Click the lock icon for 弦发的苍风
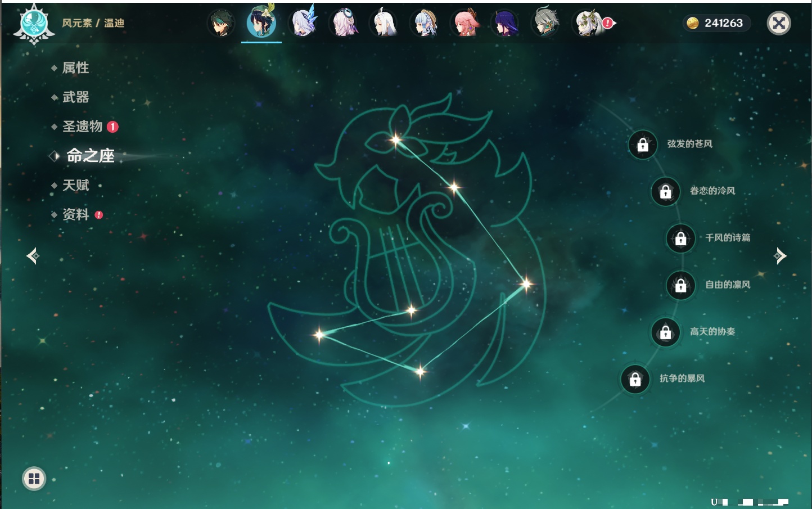The width and height of the screenshot is (812, 509). pos(643,145)
